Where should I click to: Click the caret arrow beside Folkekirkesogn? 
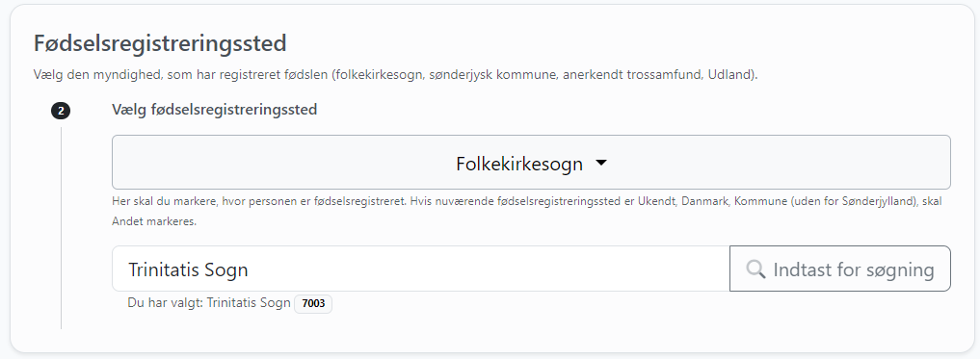[601, 163]
